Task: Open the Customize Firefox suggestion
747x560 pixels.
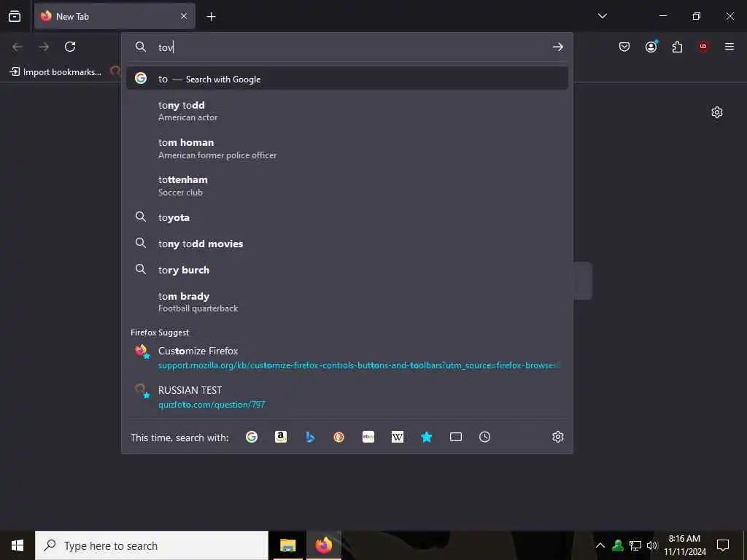Action: point(347,357)
